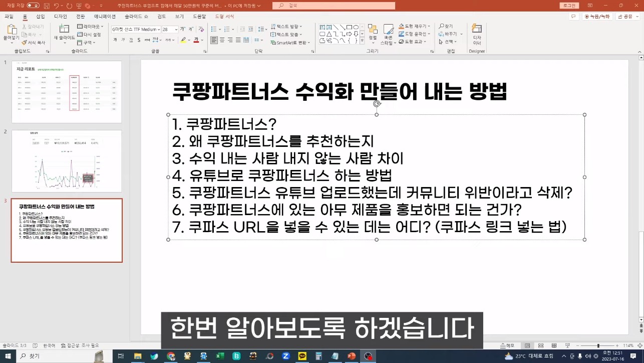The height and width of the screenshot is (363, 644).
Task: Toggle align text left
Action: pos(214,40)
